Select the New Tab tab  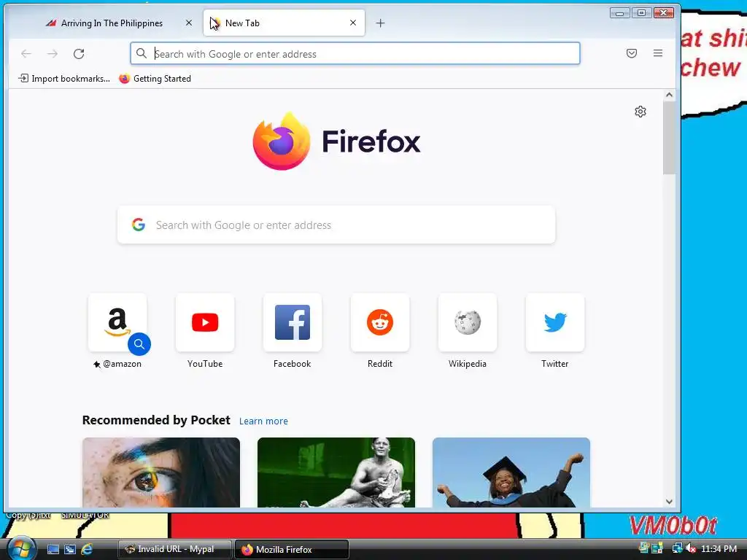(x=284, y=23)
